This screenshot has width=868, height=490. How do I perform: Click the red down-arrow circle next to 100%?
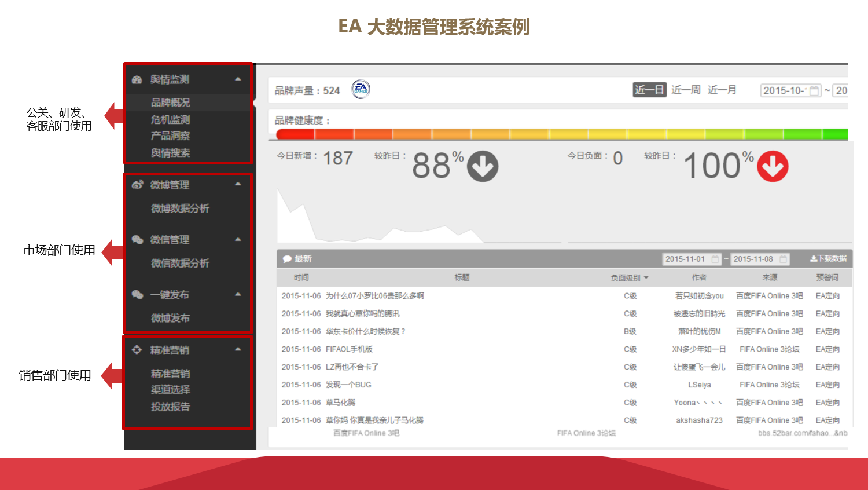(773, 166)
